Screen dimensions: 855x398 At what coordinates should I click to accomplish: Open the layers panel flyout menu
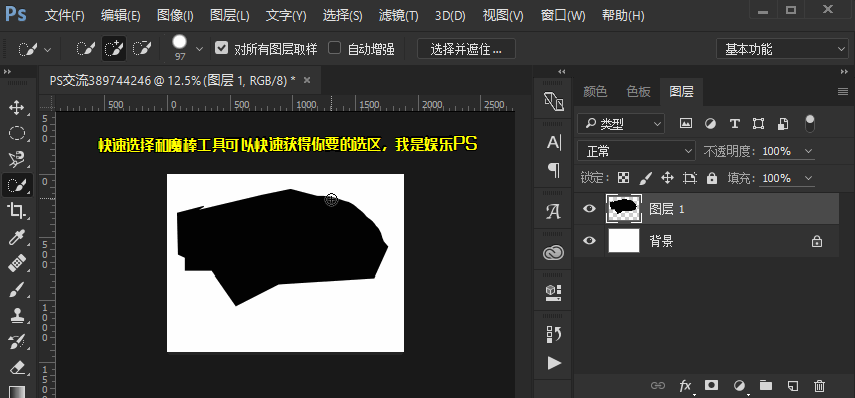pos(843,92)
